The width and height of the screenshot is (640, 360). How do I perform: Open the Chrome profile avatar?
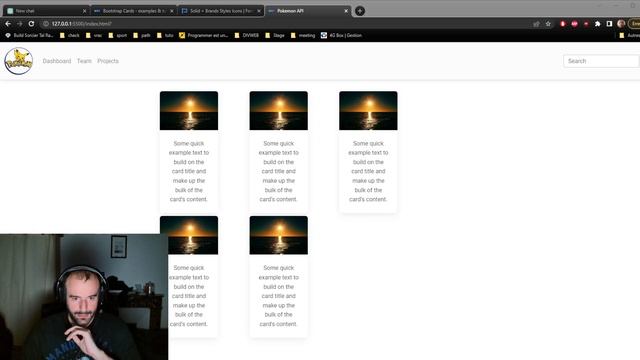click(x=621, y=24)
